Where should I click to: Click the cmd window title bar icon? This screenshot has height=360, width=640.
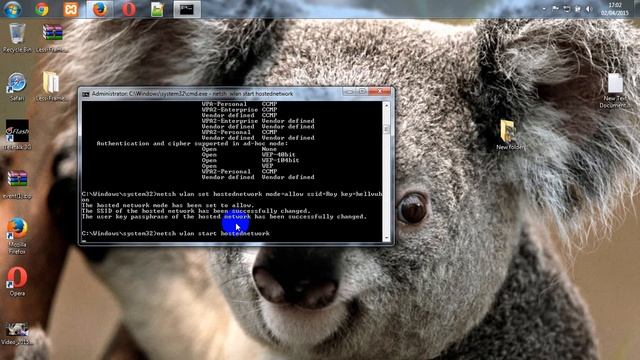[x=85, y=94]
